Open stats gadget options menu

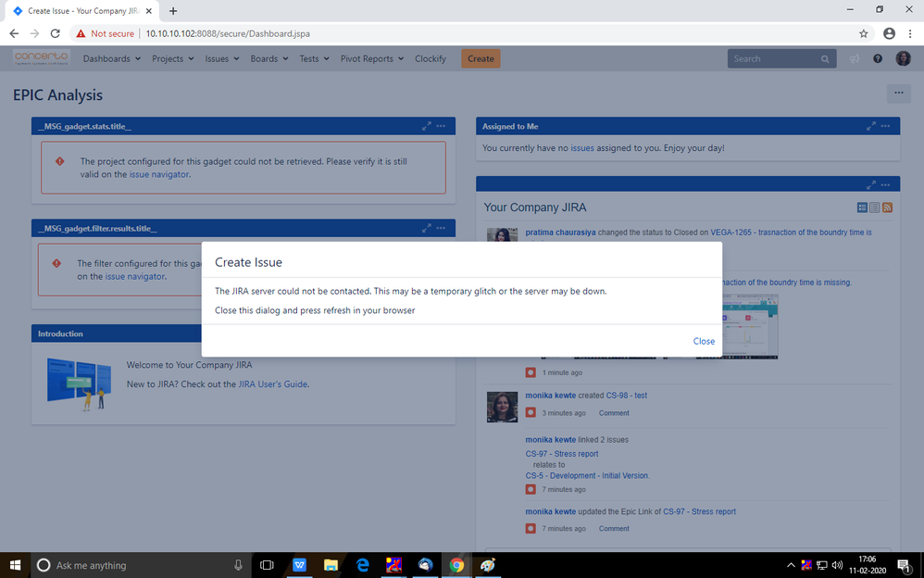click(x=441, y=126)
